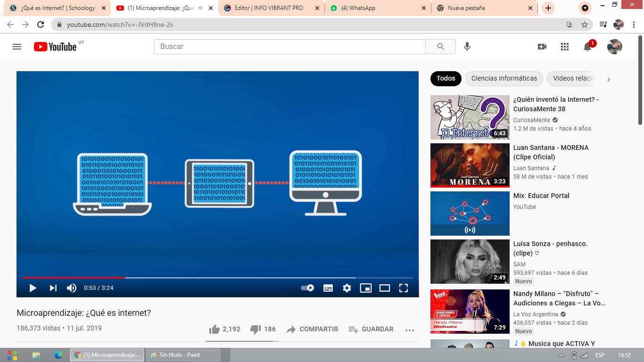Go to the YouTube home logo
This screenshot has width=644, height=362.
click(x=55, y=47)
